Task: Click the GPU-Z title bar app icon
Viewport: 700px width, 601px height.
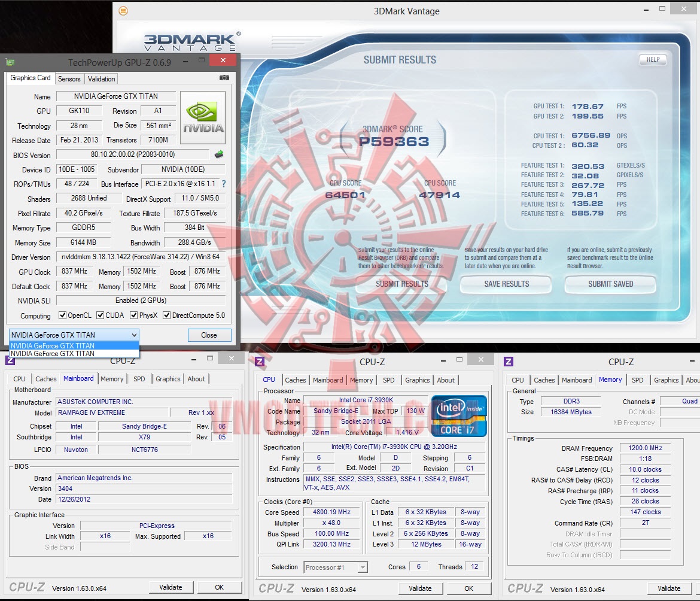Action: tap(10, 62)
